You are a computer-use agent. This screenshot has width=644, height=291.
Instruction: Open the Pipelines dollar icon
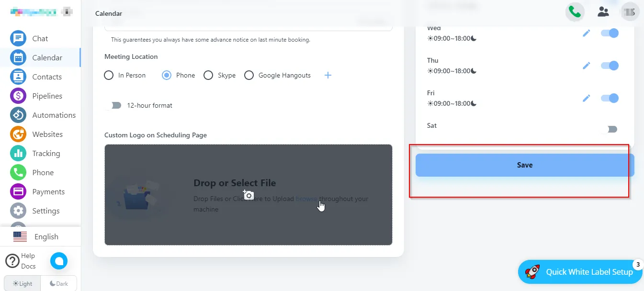coord(18,96)
